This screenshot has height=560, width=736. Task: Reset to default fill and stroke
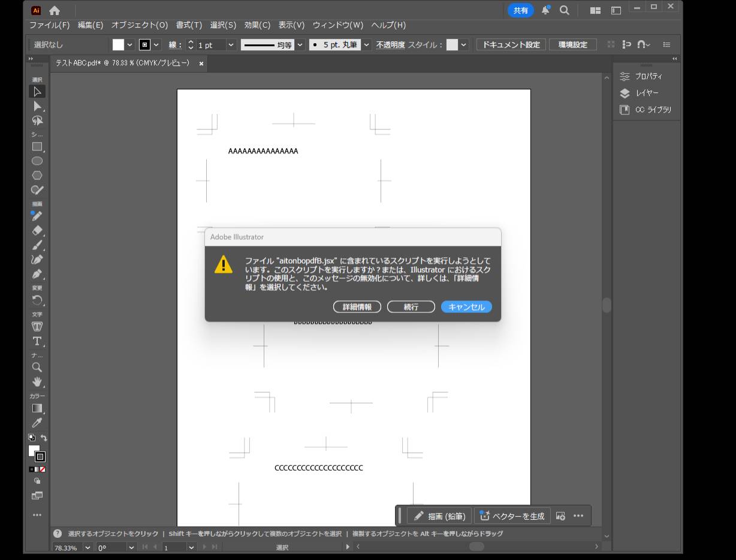click(x=32, y=438)
